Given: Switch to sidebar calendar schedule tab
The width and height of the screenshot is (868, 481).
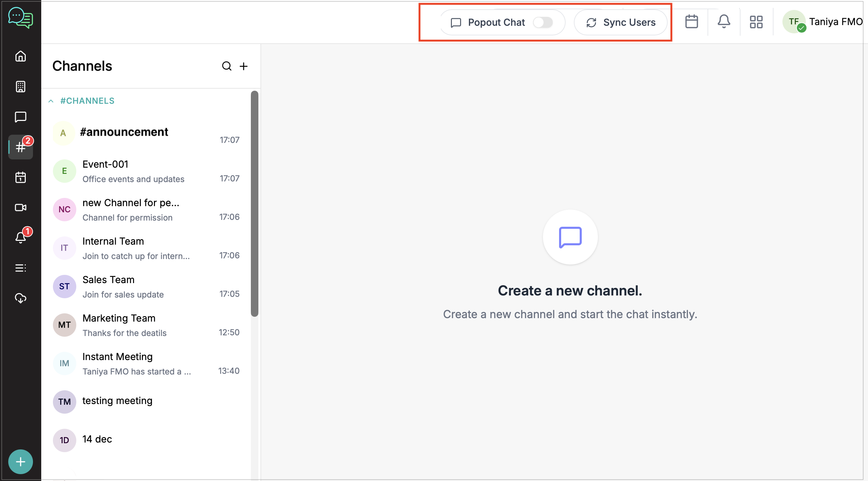Looking at the screenshot, I should (x=21, y=177).
